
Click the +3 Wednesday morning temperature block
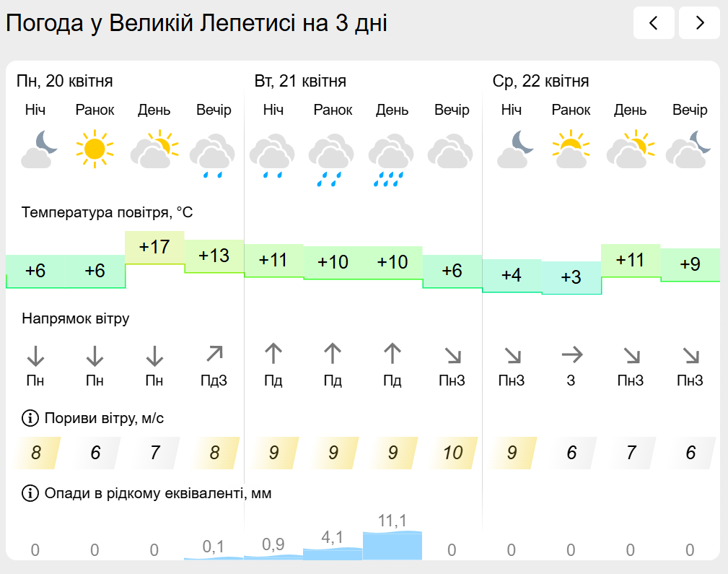pyautogui.click(x=571, y=277)
